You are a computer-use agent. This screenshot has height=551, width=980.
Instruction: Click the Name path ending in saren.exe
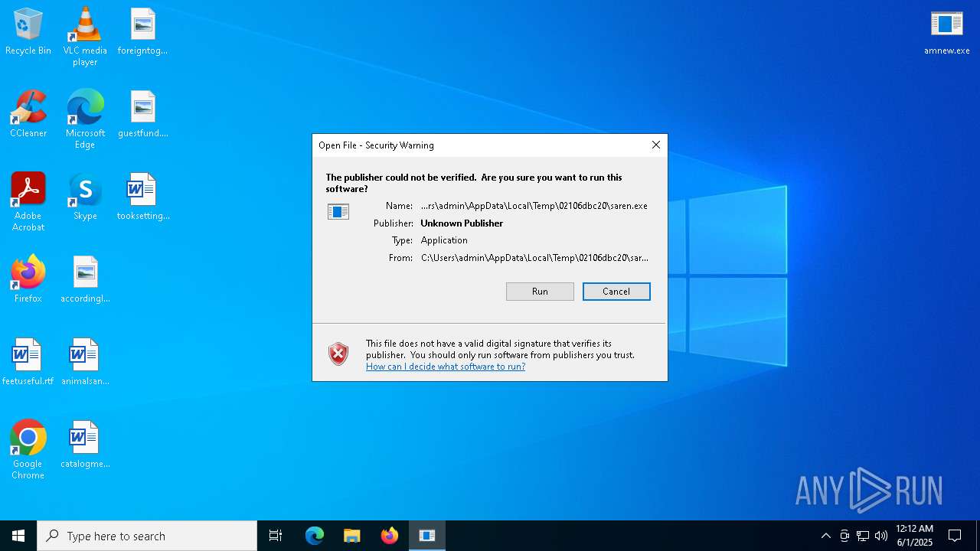pos(534,206)
